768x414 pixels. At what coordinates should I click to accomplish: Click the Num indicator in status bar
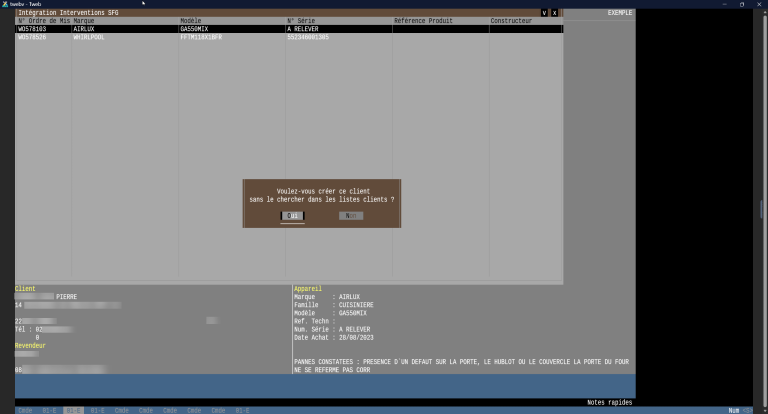733,410
